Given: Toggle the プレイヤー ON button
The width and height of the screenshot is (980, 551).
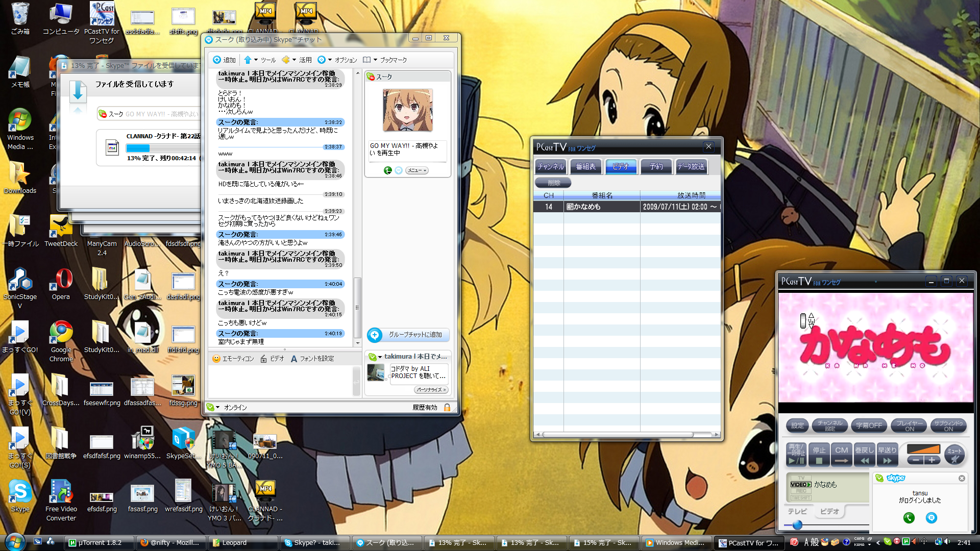Looking at the screenshot, I should (x=910, y=425).
